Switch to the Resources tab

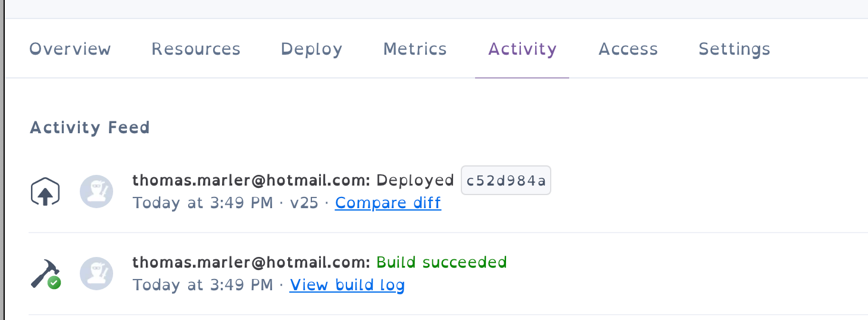pos(196,49)
